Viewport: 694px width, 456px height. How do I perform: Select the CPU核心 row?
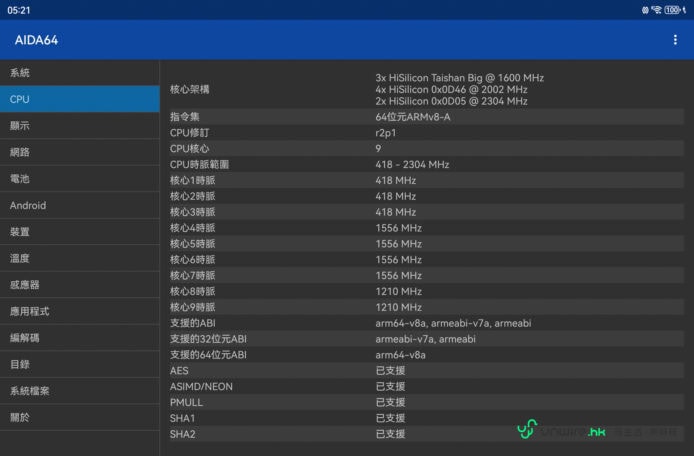(x=427, y=149)
